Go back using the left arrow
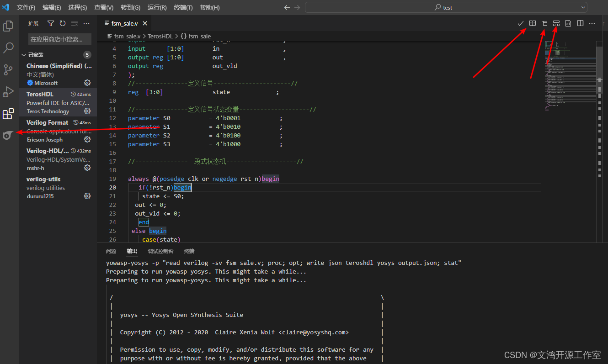The height and width of the screenshot is (364, 608). (x=287, y=7)
